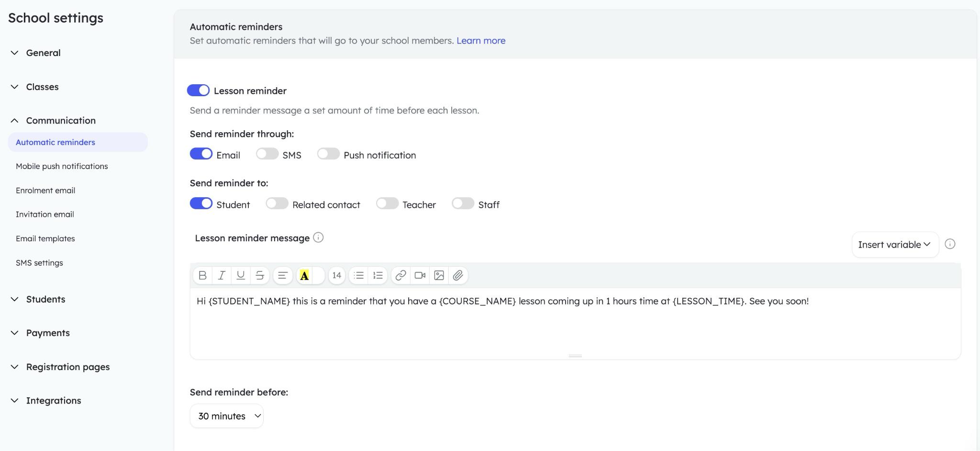
Task: Open the yellow text highlight color picker
Action: point(304,275)
